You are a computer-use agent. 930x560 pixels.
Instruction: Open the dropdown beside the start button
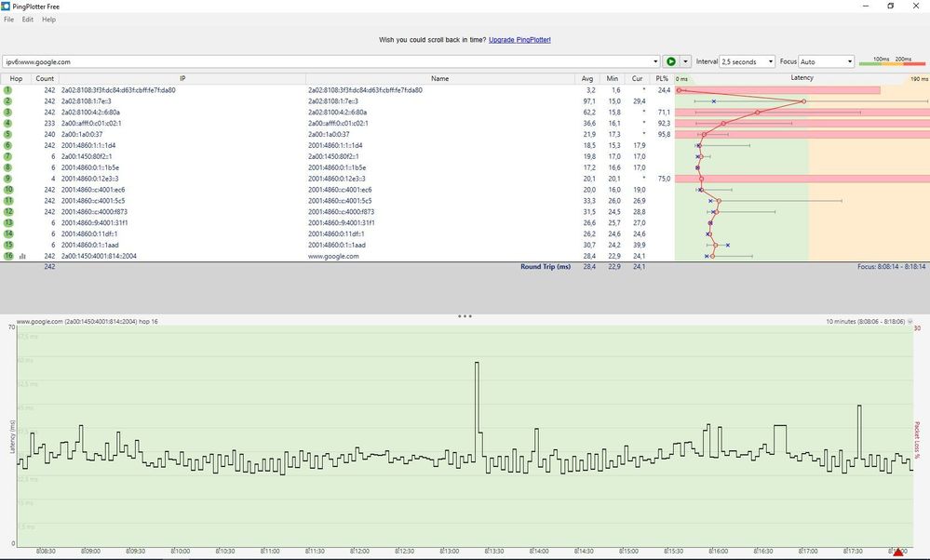(x=686, y=61)
